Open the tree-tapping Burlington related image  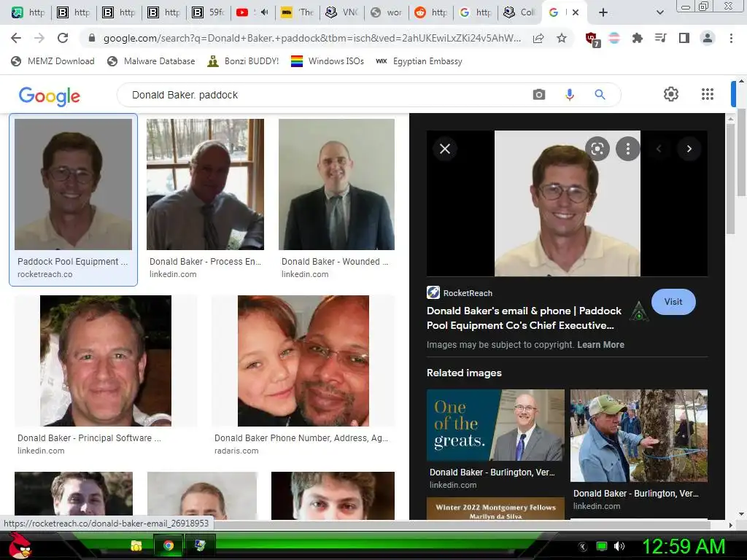639,436
